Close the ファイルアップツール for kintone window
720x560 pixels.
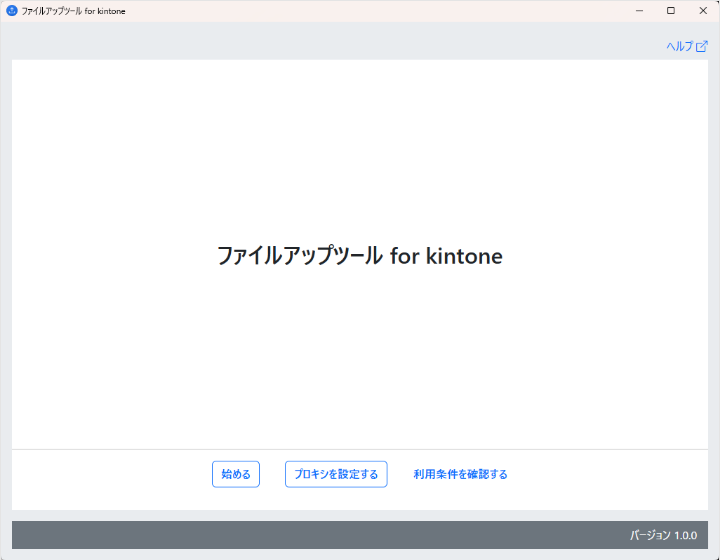tap(703, 11)
